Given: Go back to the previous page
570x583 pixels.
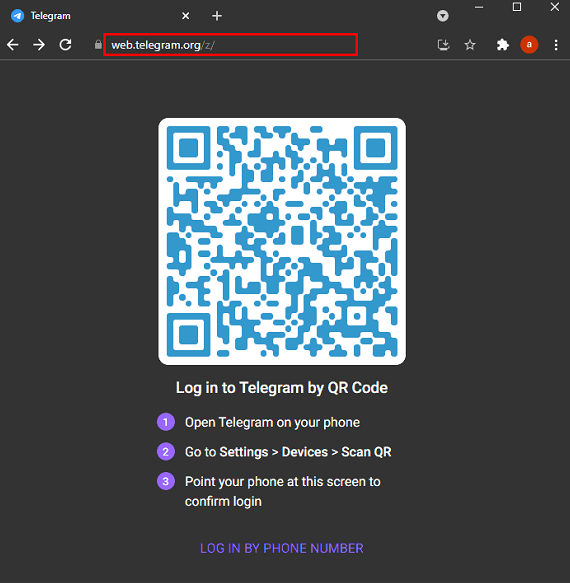Looking at the screenshot, I should (x=12, y=45).
